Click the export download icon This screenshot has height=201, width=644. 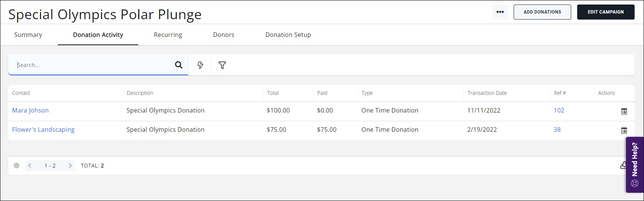coord(623,165)
